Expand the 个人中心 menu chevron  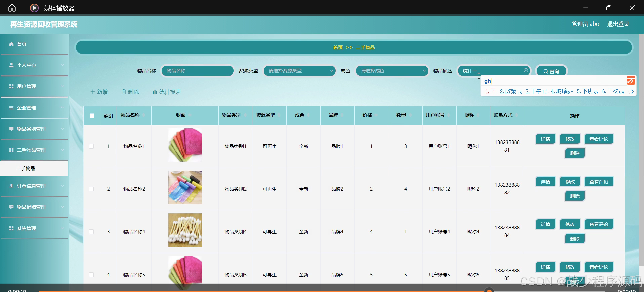pos(62,65)
